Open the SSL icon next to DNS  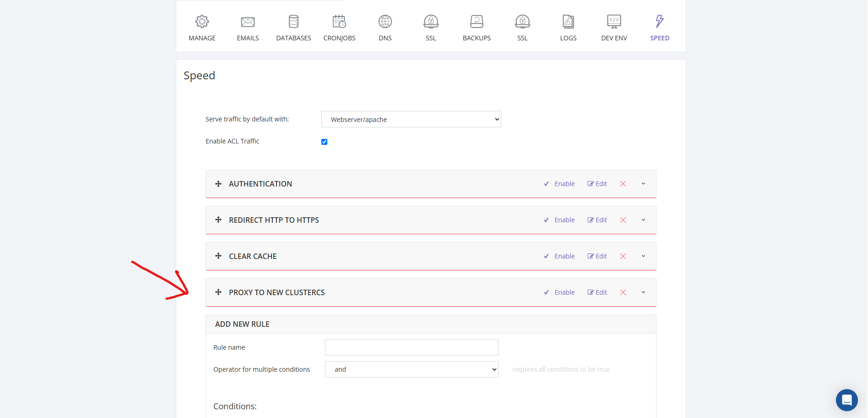(431, 22)
